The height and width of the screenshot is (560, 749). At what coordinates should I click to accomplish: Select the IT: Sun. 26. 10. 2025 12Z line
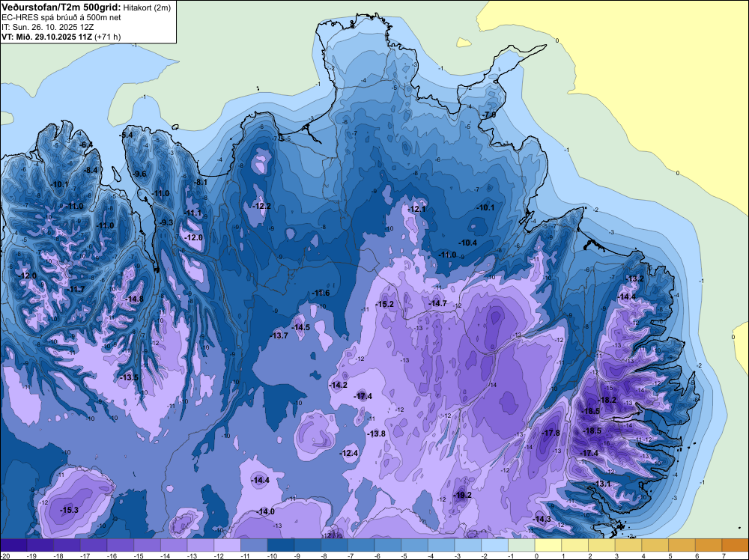tap(48, 27)
